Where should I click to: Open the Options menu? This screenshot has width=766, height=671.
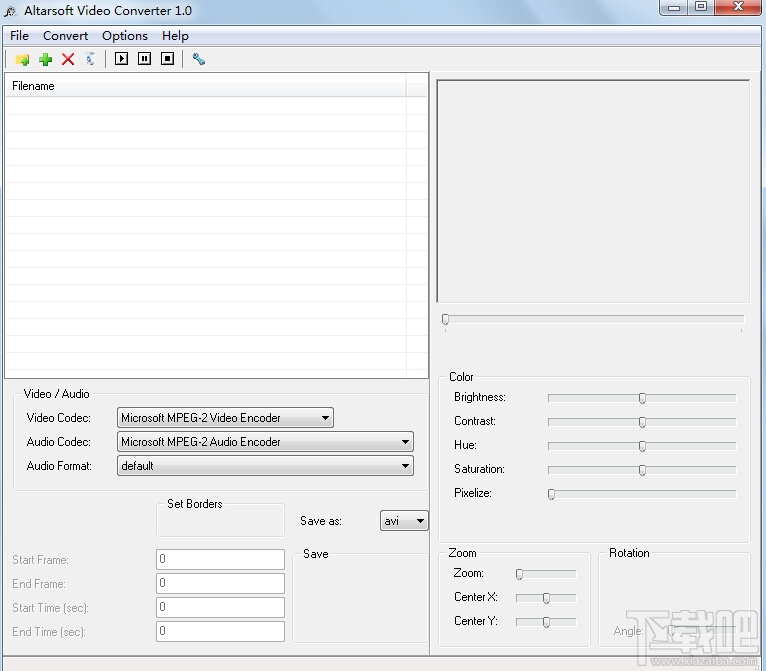click(125, 36)
